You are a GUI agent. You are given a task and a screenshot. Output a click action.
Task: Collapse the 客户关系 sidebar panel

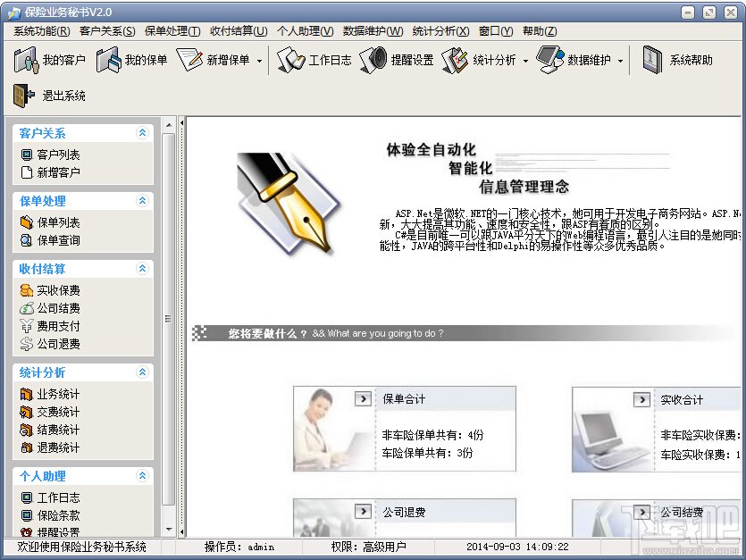click(142, 133)
